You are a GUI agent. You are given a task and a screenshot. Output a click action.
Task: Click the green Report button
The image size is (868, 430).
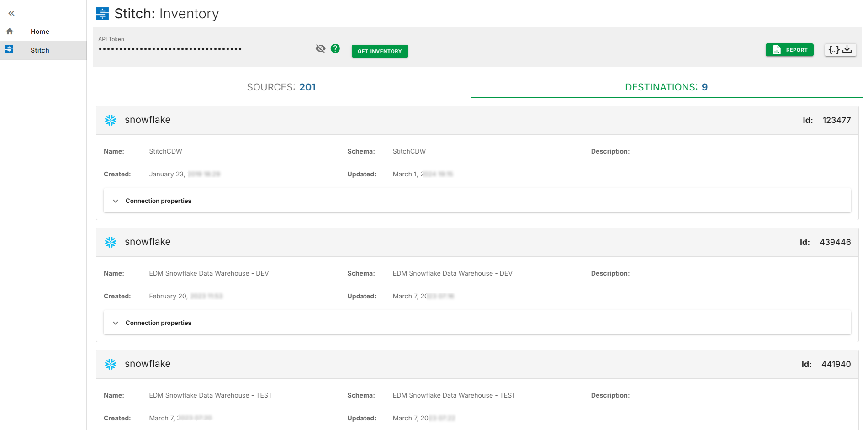click(x=789, y=50)
